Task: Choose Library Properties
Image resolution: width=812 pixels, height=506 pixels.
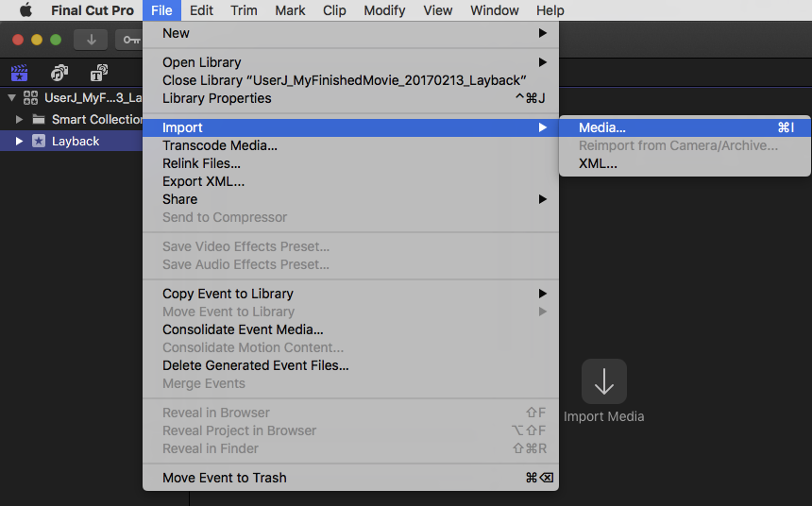Action: (350, 98)
